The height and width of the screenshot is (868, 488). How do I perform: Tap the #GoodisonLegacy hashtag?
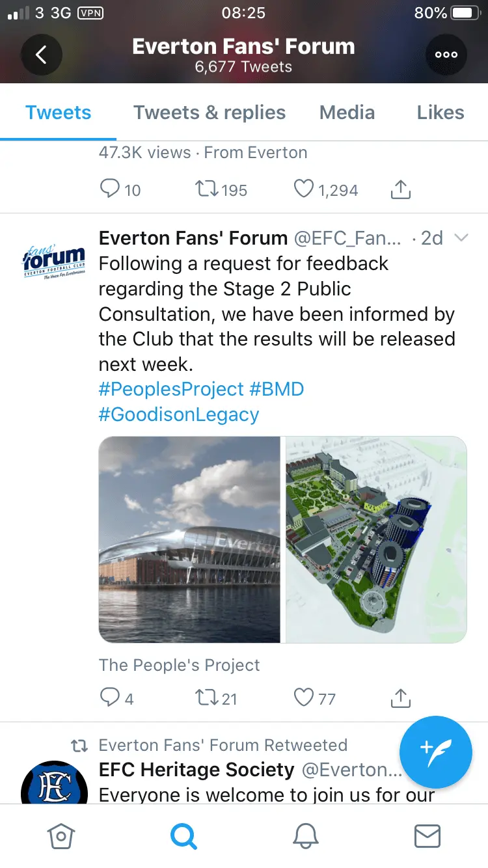pos(179,414)
